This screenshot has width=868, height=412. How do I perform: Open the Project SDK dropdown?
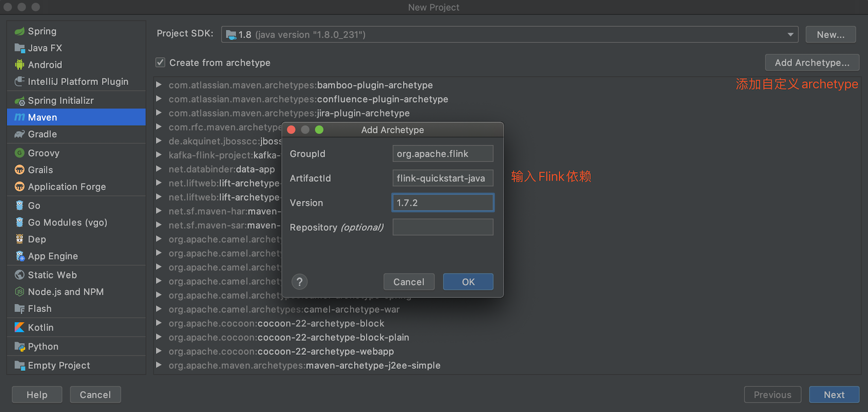pos(790,35)
